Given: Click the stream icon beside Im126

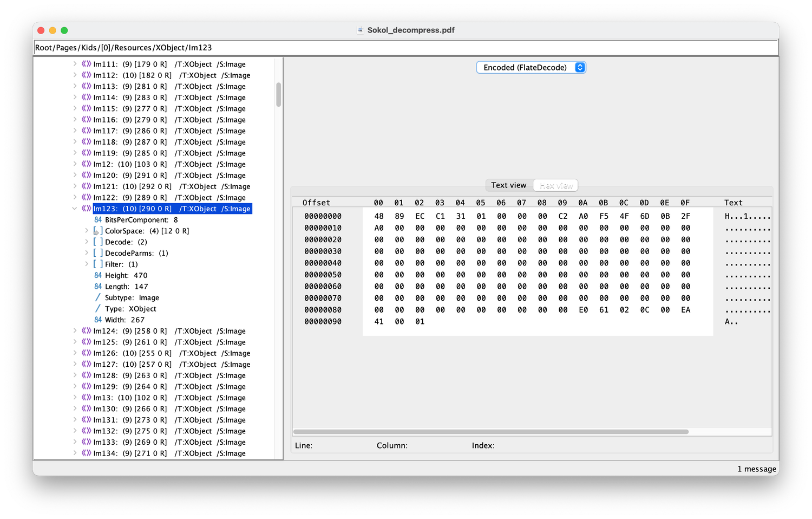Looking at the screenshot, I should [x=86, y=353].
